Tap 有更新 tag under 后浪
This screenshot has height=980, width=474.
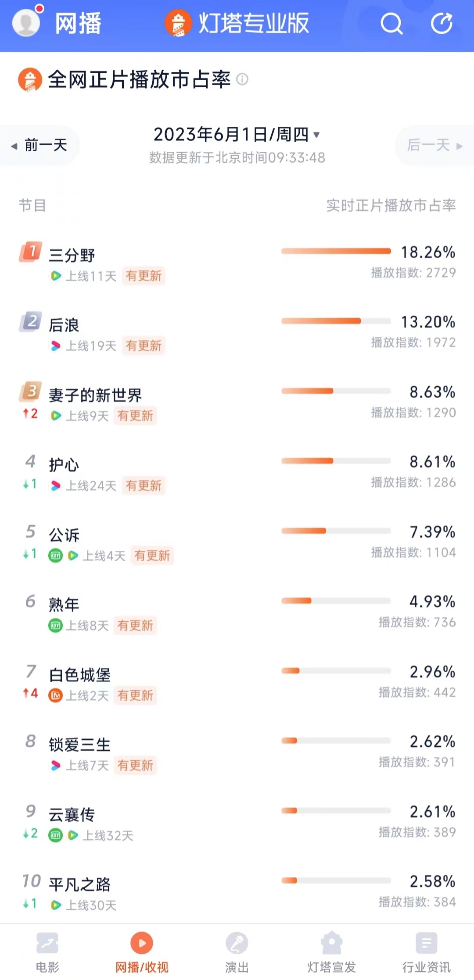[x=144, y=346]
